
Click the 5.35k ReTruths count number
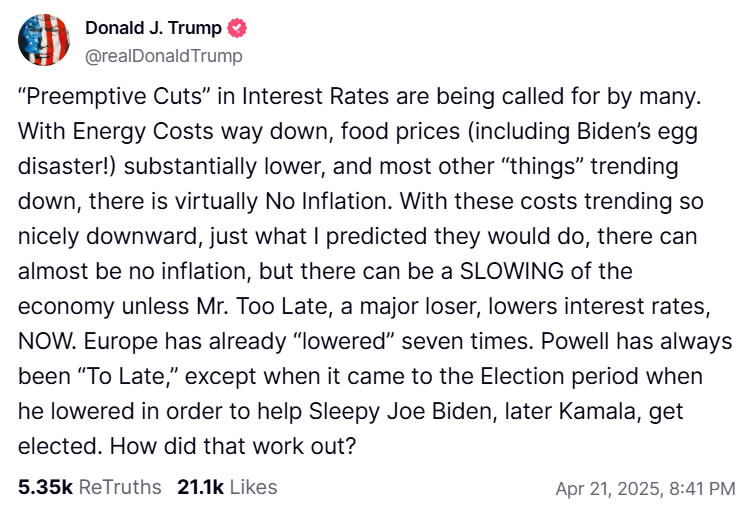point(45,487)
